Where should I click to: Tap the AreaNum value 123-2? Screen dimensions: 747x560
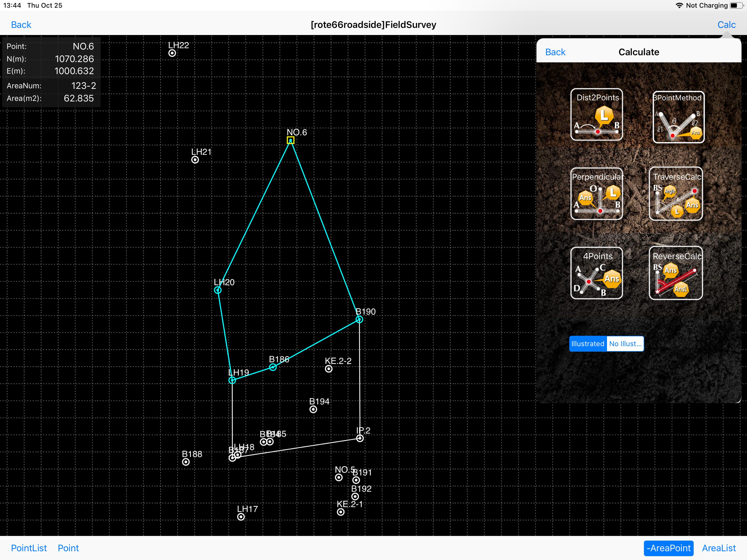click(83, 86)
